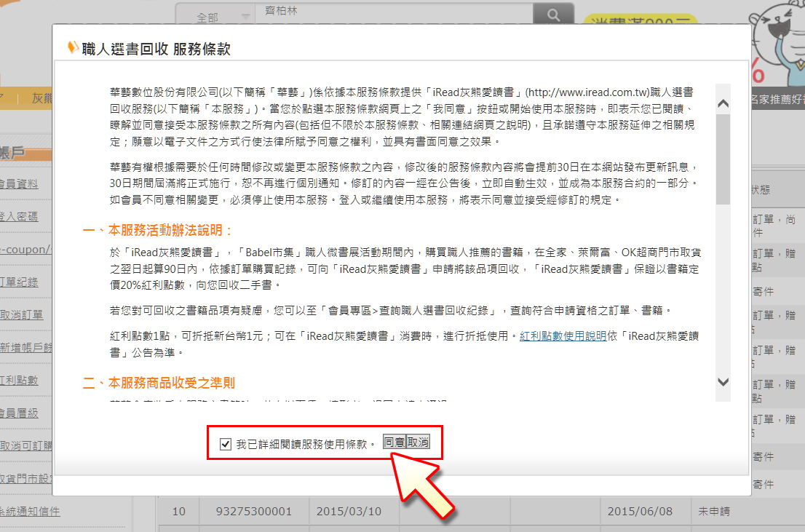
Task: Open the 全部 search category dropdown
Action: (x=216, y=16)
